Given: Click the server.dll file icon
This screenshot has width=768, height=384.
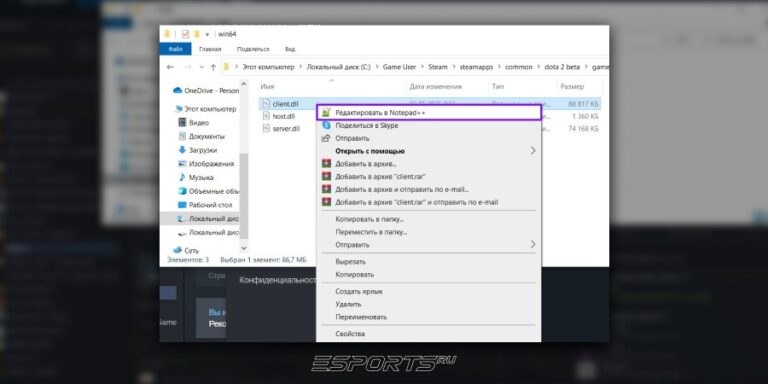Looking at the screenshot, I should coord(265,129).
